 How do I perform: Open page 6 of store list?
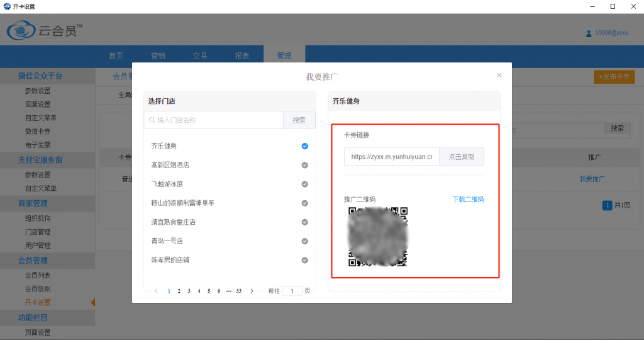click(x=219, y=291)
